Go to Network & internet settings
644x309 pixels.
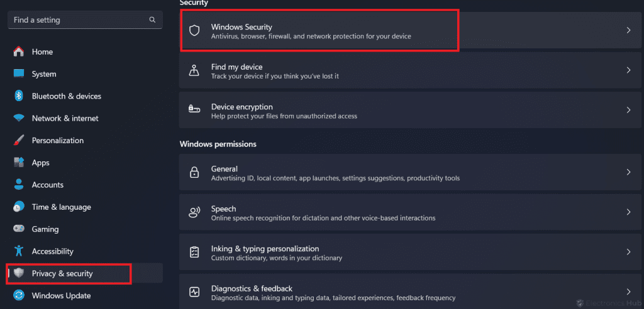(x=65, y=118)
